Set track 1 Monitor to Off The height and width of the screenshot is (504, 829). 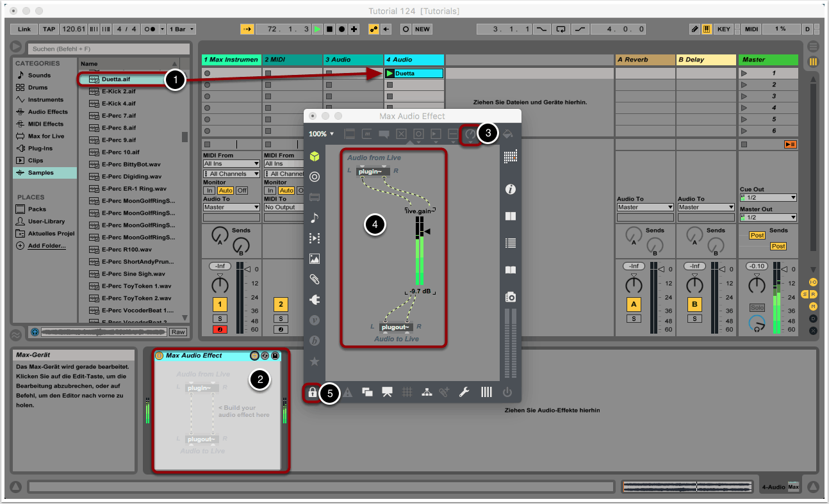coord(242,191)
